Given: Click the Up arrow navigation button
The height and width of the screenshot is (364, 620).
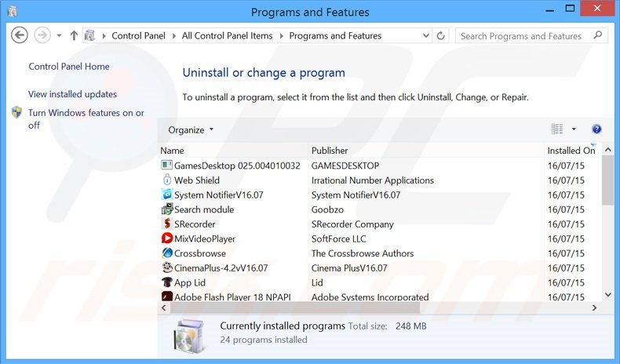Looking at the screenshot, I should click(74, 36).
